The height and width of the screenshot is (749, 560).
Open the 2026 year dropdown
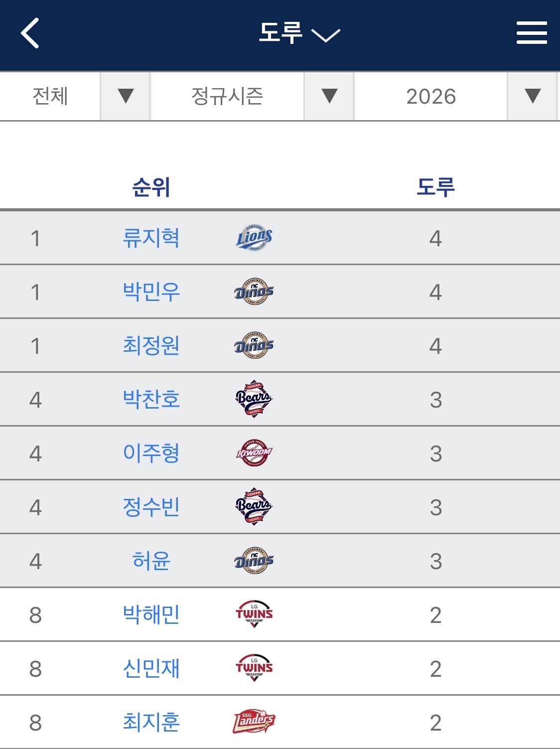(x=455, y=96)
